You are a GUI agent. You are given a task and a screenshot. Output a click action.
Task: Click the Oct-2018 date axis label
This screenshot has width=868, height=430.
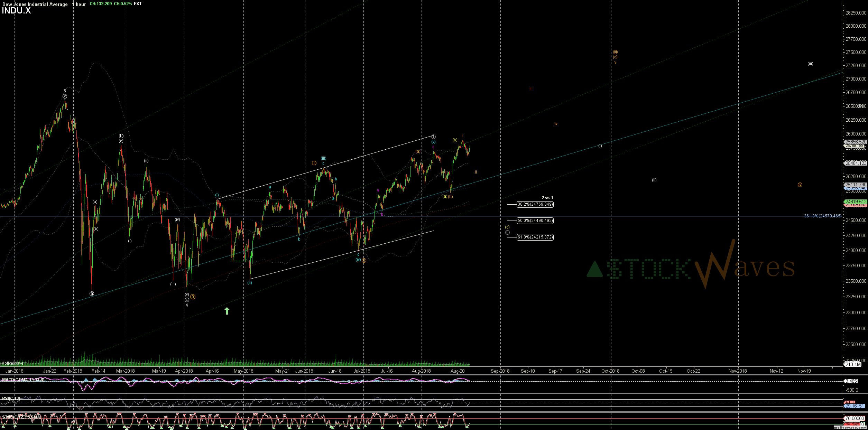click(610, 371)
